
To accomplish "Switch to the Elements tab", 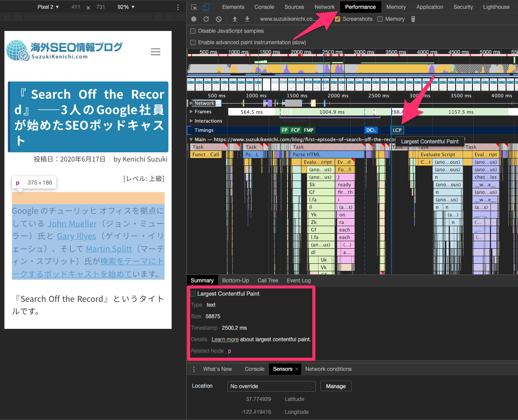I will (x=233, y=7).
